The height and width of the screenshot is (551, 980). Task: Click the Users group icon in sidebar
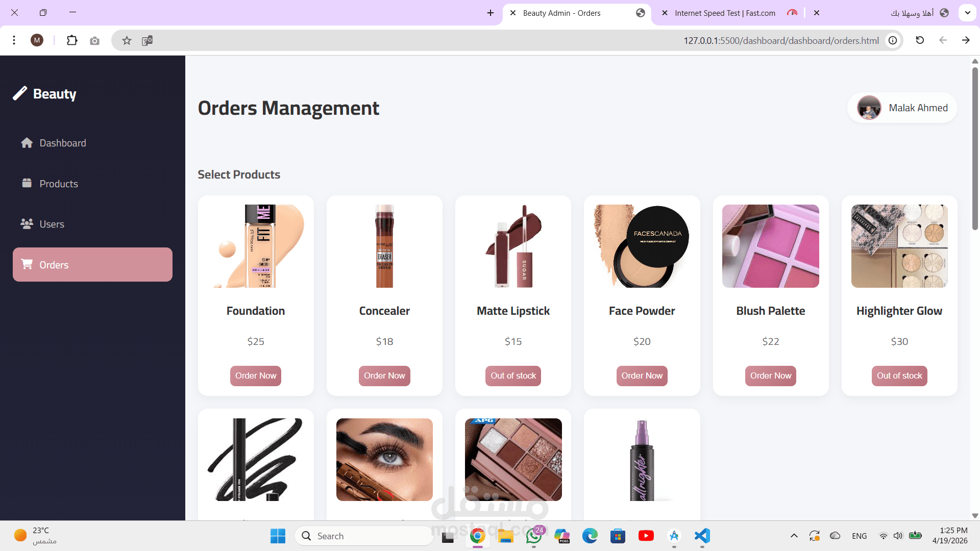point(27,223)
